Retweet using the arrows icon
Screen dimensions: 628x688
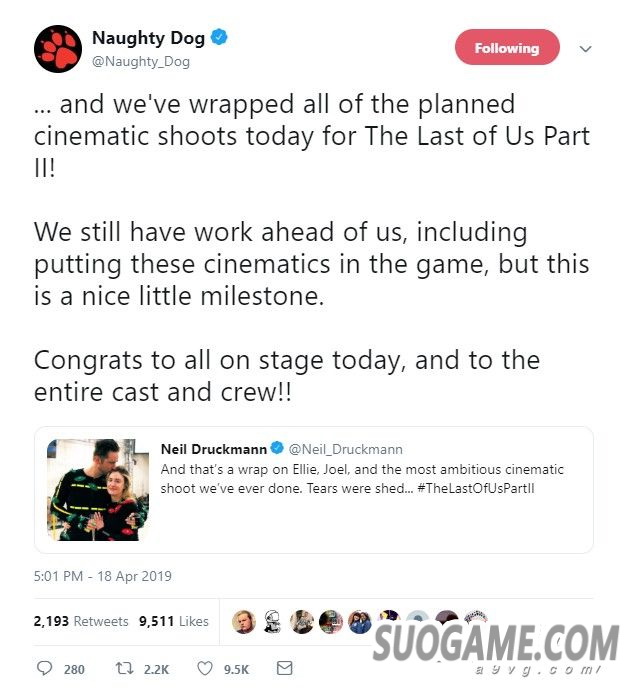(x=124, y=668)
